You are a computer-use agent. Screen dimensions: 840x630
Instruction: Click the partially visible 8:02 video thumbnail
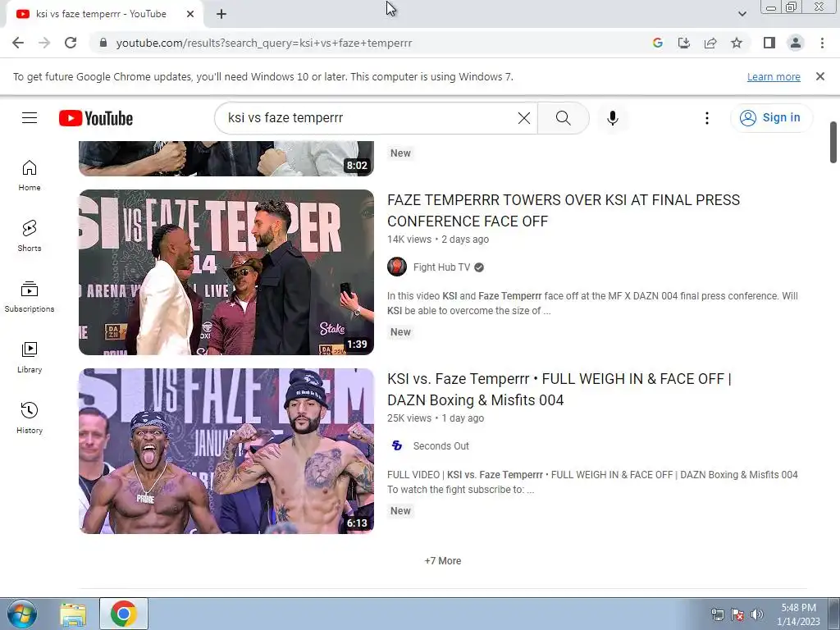226,158
